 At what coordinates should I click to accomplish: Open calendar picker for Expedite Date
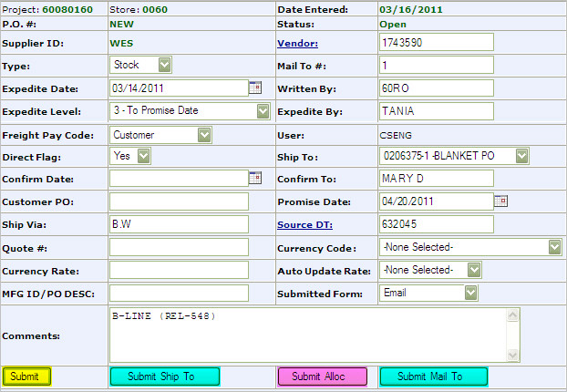tap(255, 88)
